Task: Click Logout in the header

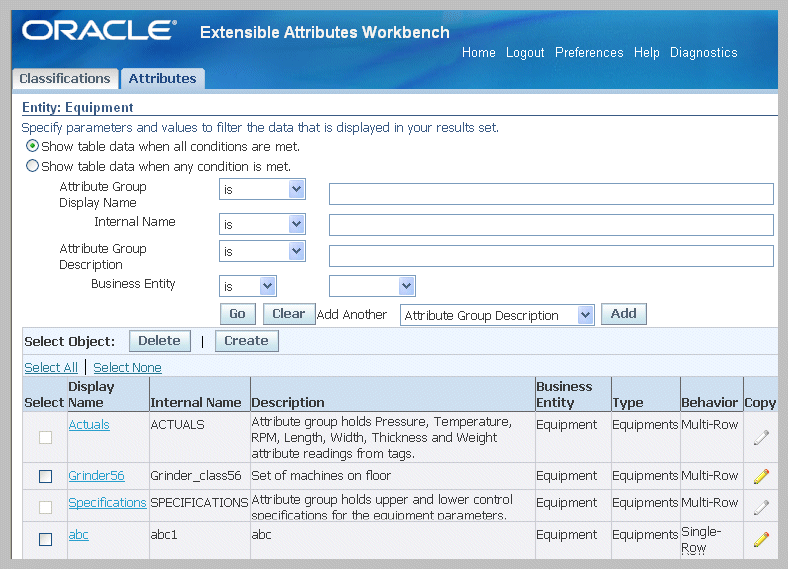Action: 525,52
